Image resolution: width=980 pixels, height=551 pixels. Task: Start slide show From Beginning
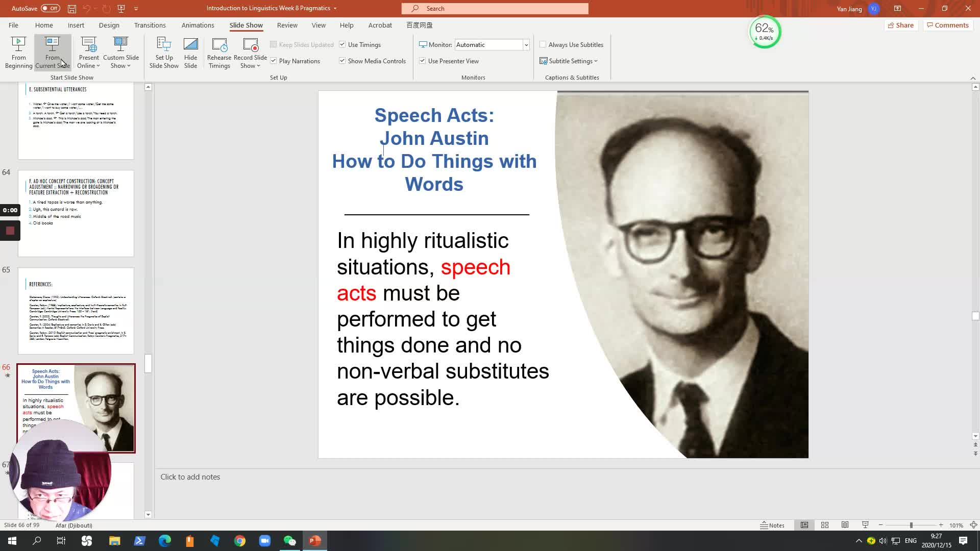point(18,53)
